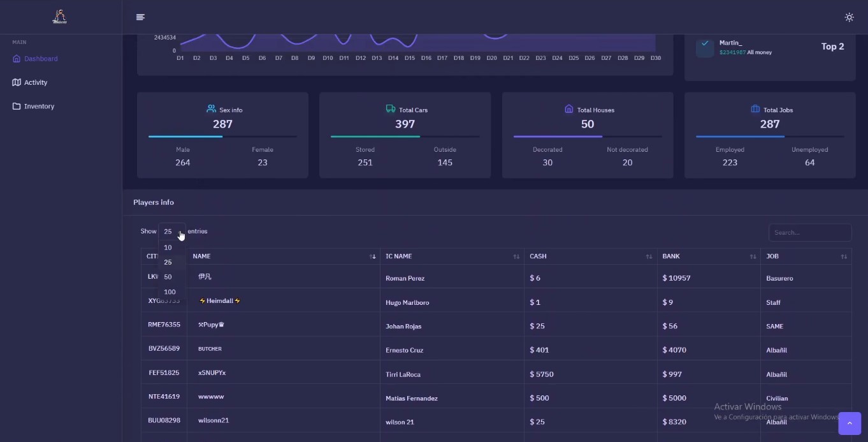
Task: Click the scroll-to-top arrow button
Action: tap(850, 424)
